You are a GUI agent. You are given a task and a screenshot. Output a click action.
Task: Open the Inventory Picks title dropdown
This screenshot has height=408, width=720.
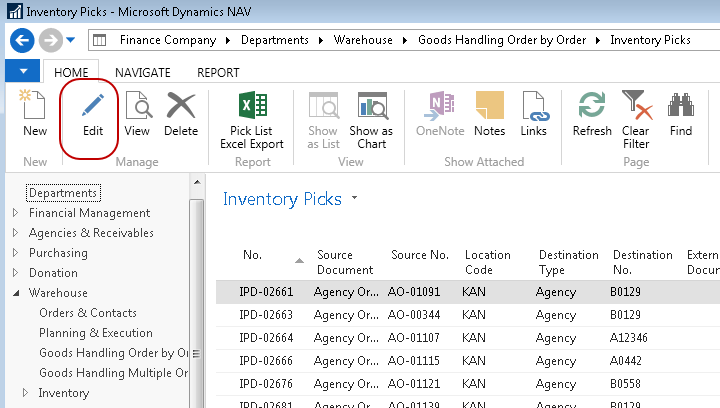[x=354, y=199]
